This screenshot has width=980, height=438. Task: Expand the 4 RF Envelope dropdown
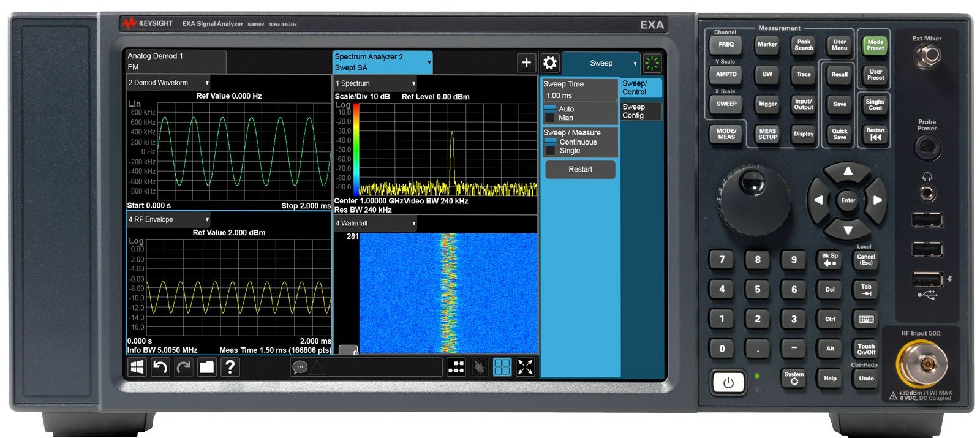click(x=207, y=219)
